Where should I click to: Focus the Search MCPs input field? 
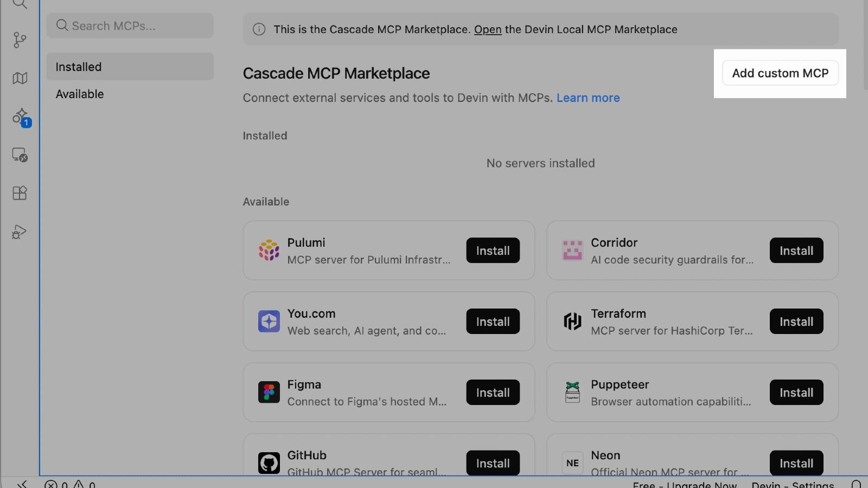(x=130, y=25)
